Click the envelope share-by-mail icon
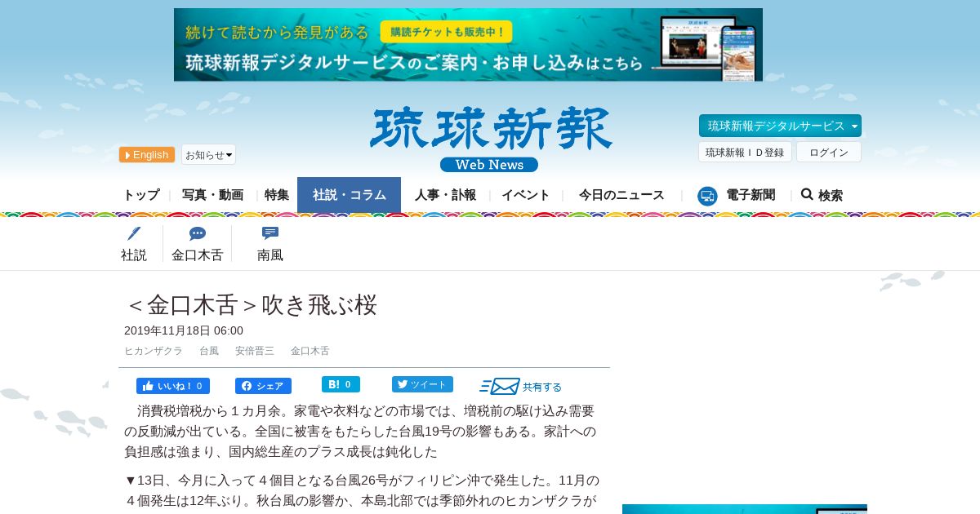980x514 pixels. coord(499,386)
